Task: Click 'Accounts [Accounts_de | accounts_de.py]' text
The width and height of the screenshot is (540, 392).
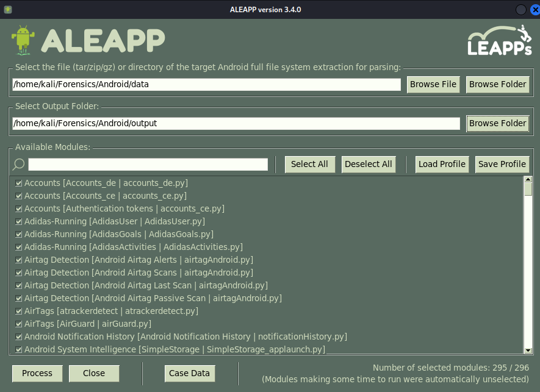Action: point(106,183)
